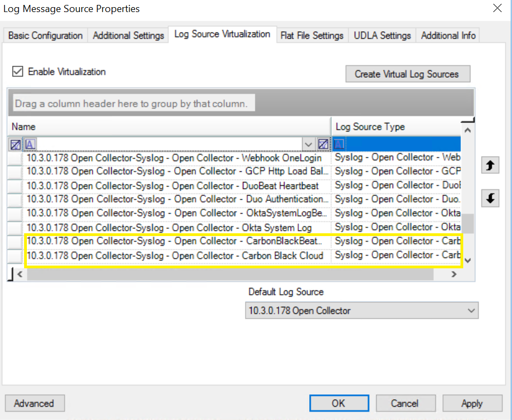Screen dimensions: 512x420
Task: Open the Basic Configuration tab
Action: (x=45, y=35)
